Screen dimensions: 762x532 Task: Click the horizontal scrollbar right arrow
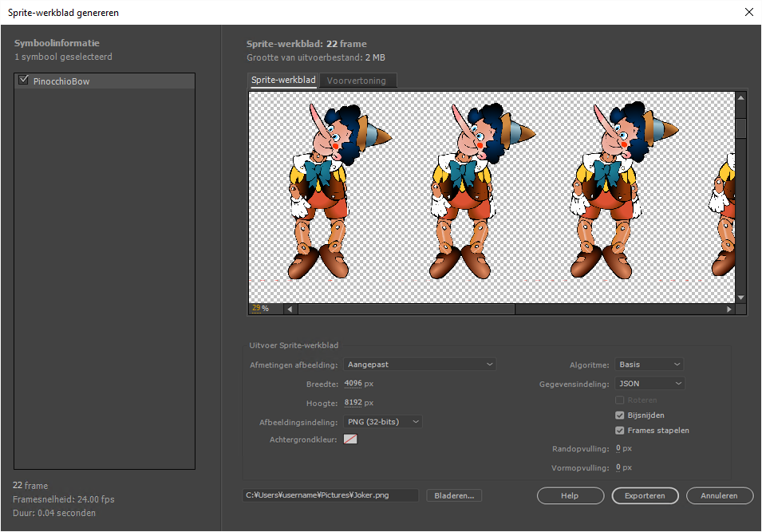pyautogui.click(x=728, y=308)
